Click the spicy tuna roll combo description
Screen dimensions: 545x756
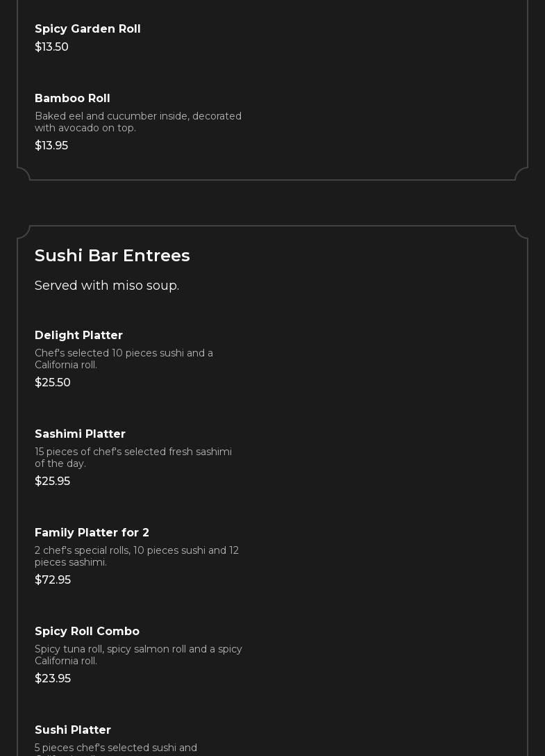[x=138, y=655]
